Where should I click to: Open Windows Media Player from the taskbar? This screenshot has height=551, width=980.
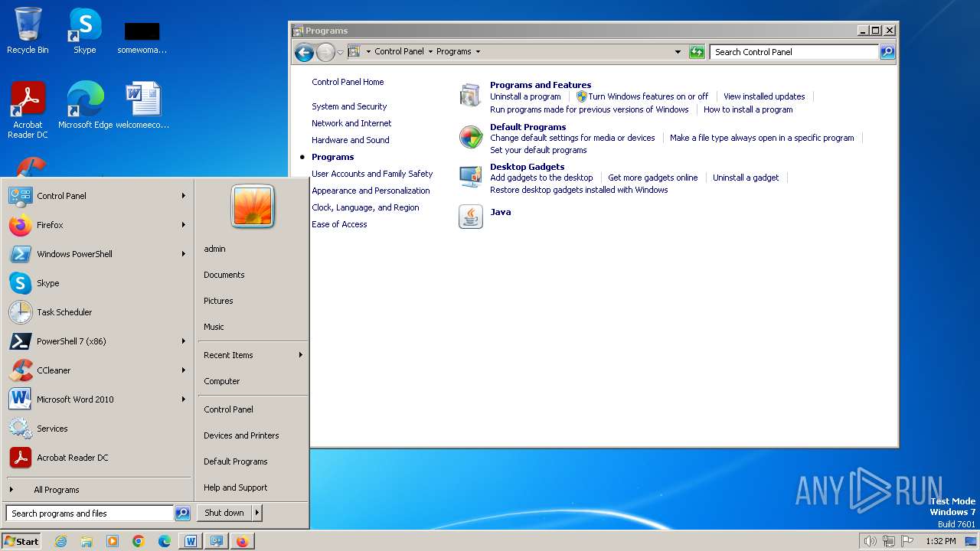113,541
